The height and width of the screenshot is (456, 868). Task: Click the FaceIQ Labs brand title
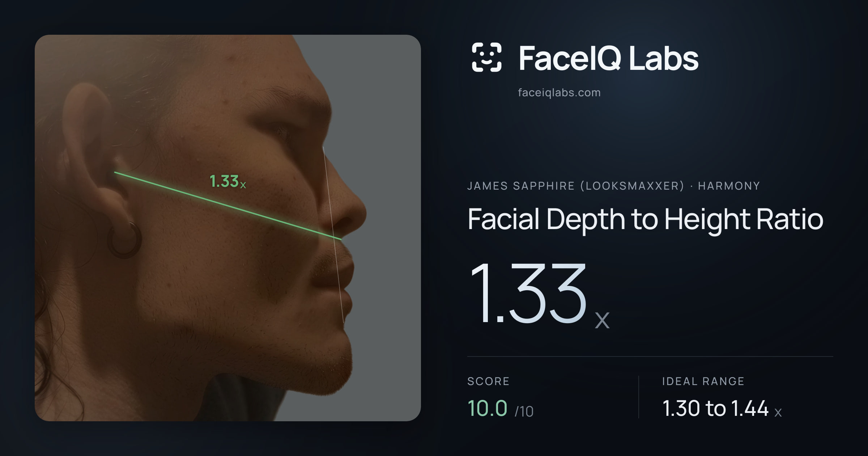pyautogui.click(x=608, y=58)
